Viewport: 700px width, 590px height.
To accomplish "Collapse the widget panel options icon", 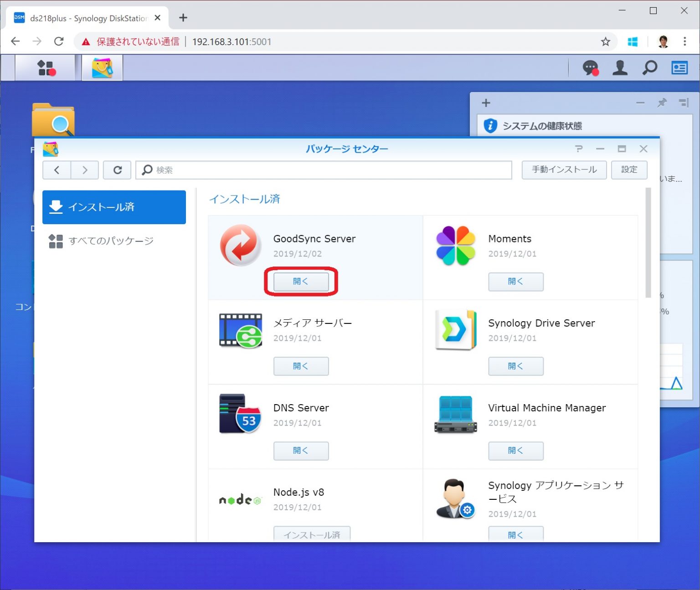I will (684, 103).
